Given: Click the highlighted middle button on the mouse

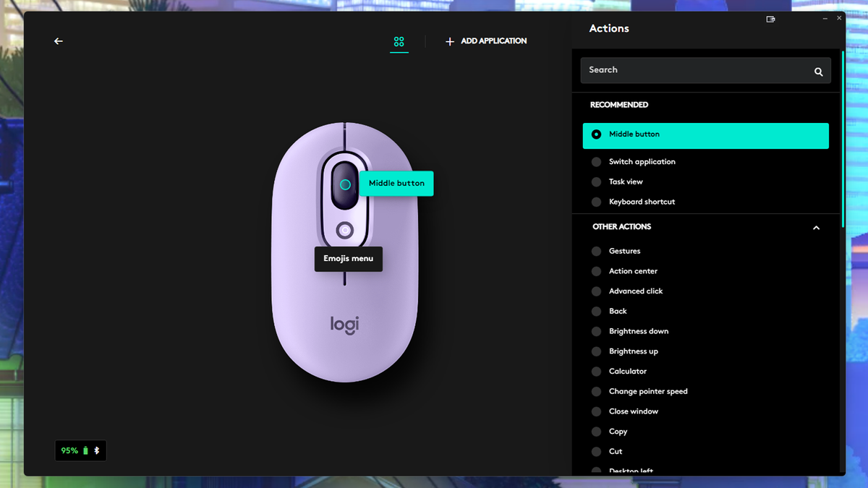Looking at the screenshot, I should click(x=345, y=184).
